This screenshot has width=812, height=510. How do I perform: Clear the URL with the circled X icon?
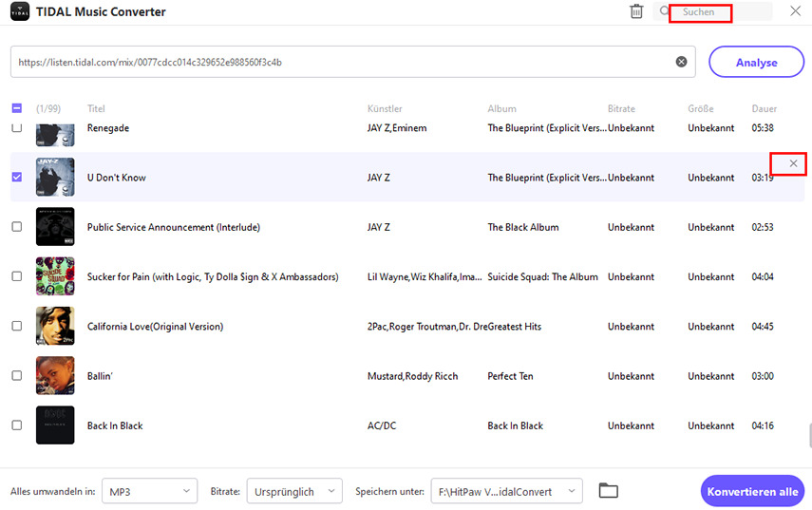(x=682, y=62)
